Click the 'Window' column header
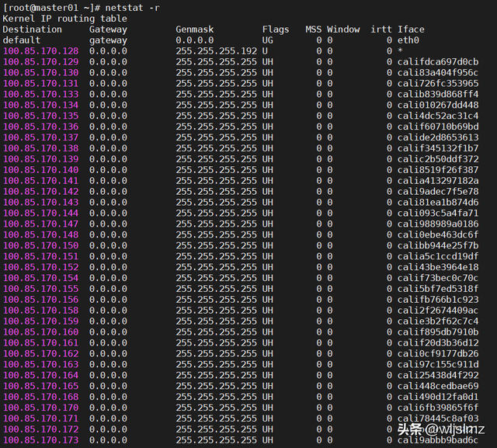Image resolution: width=497 pixels, height=448 pixels. [x=343, y=30]
